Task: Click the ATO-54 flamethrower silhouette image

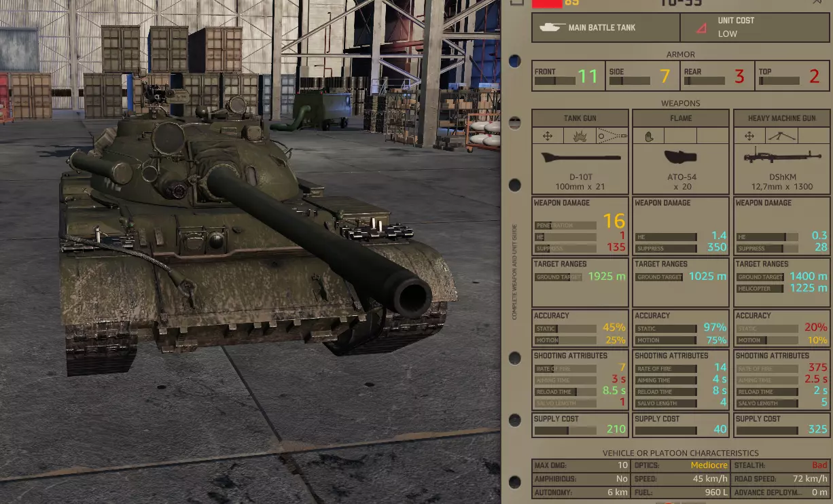Action: pyautogui.click(x=681, y=157)
